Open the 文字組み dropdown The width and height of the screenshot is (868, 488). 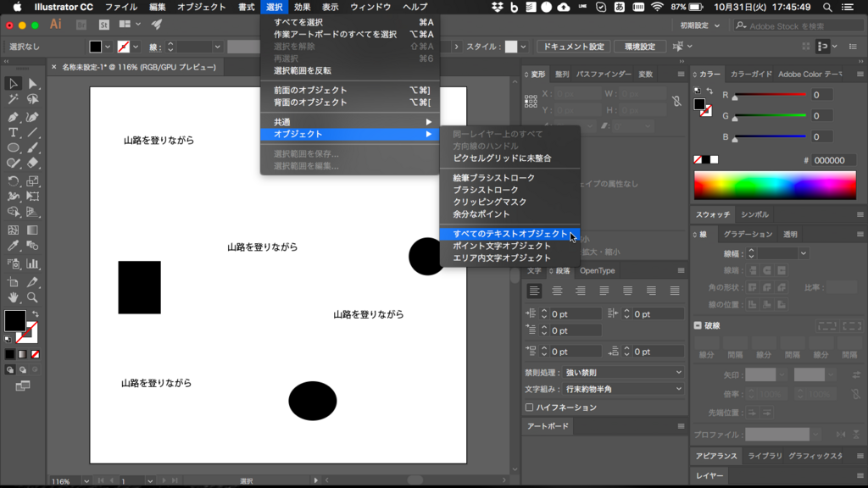tap(625, 389)
